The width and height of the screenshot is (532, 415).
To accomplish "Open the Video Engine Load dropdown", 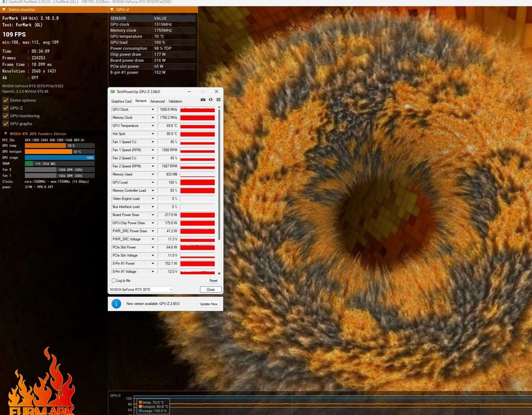I will click(152, 199).
